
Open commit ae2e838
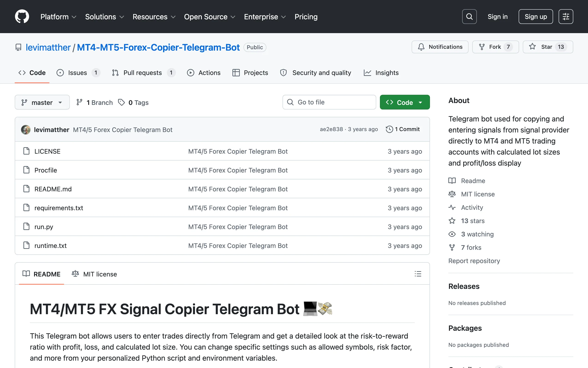(331, 129)
